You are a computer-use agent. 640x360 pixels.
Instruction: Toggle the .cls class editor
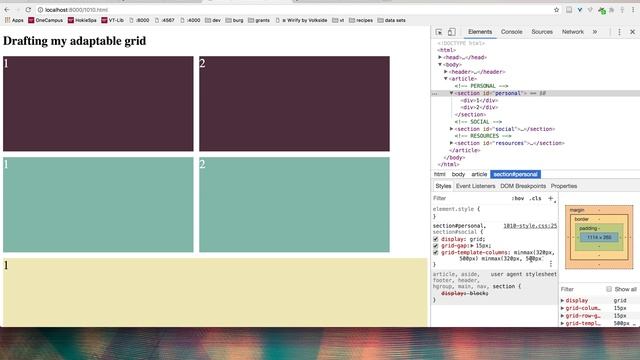(535, 198)
